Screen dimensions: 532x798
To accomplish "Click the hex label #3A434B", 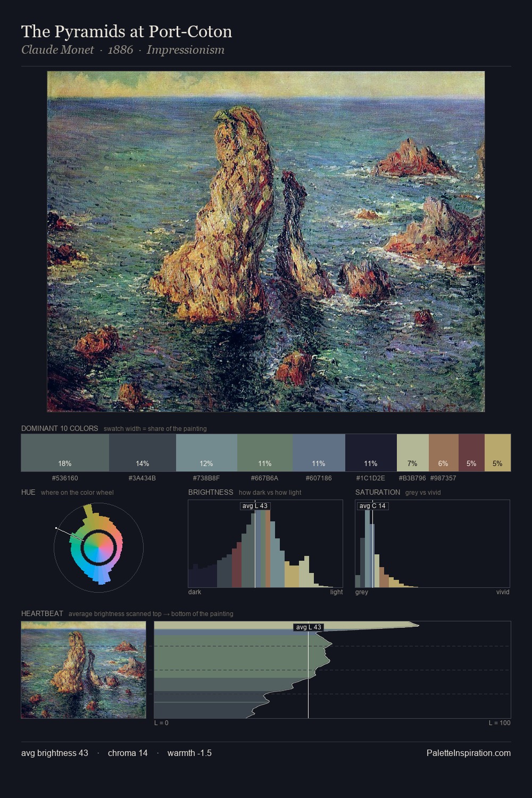I will pos(142,478).
